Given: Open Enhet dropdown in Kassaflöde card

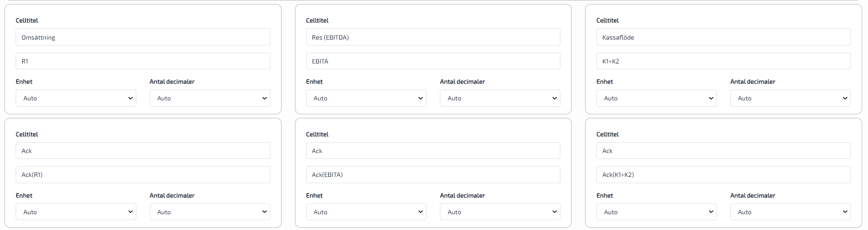Looking at the screenshot, I should [x=657, y=98].
